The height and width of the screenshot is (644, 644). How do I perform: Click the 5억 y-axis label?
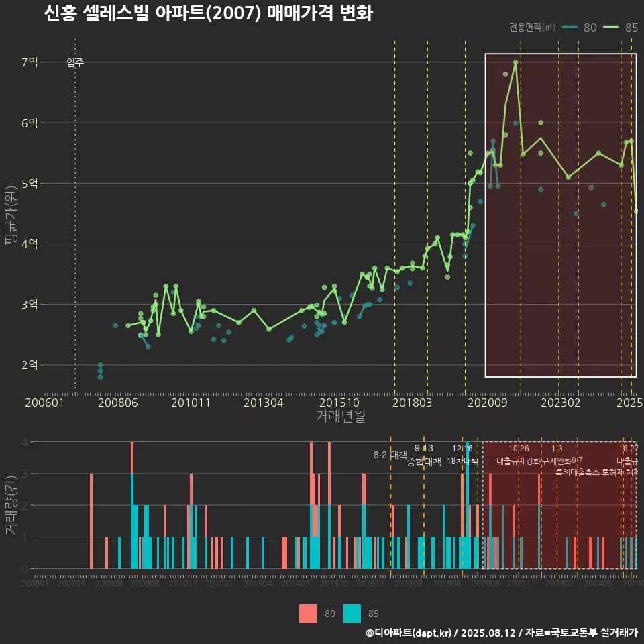pyautogui.click(x=30, y=183)
